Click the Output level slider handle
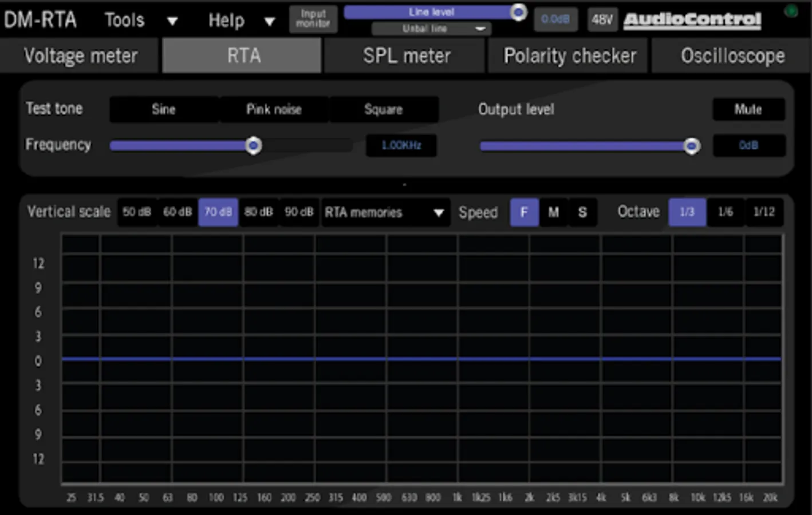This screenshot has width=812, height=515. (692, 146)
